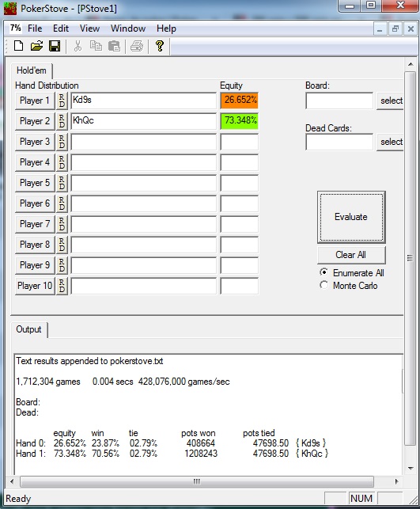Click the Clear All button
This screenshot has height=509, width=420.
(351, 255)
